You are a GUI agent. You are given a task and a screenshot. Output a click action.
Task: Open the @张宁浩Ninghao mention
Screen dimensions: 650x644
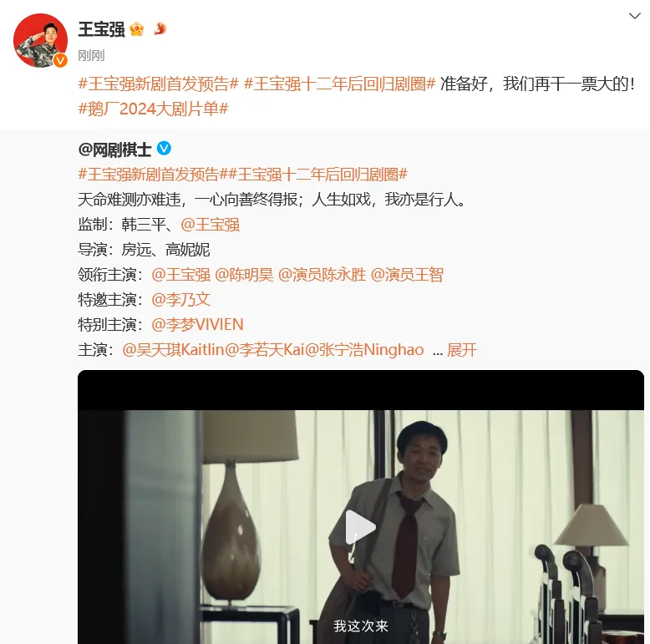tap(364, 350)
